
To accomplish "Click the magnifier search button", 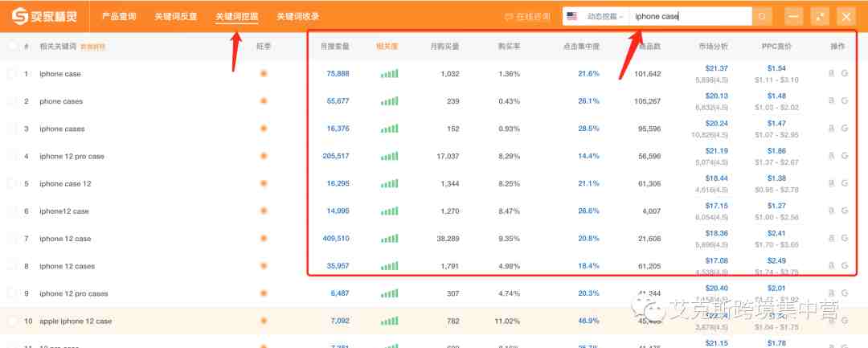I will (762, 17).
